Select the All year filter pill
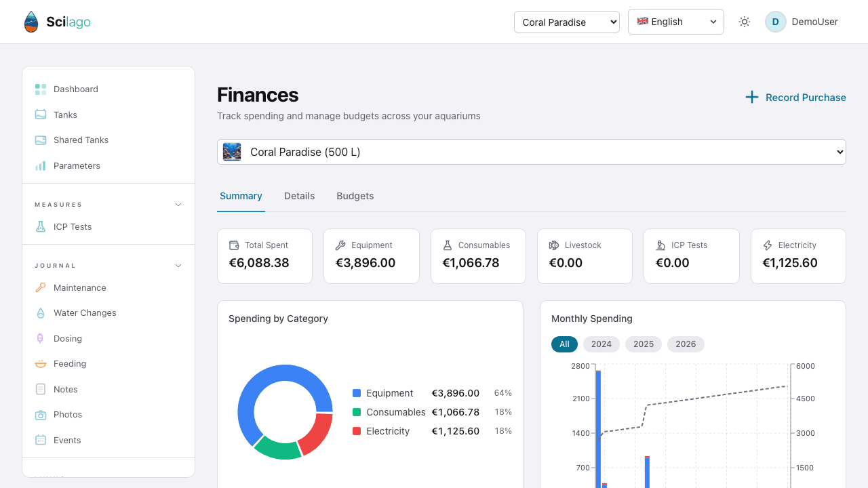The width and height of the screenshot is (868, 488). click(564, 344)
